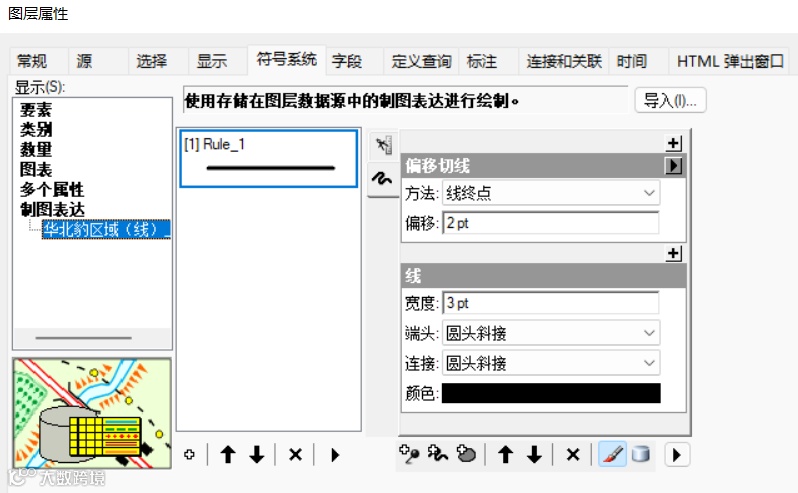
Task: Open the 连接 dropdown
Action: [x=551, y=363]
